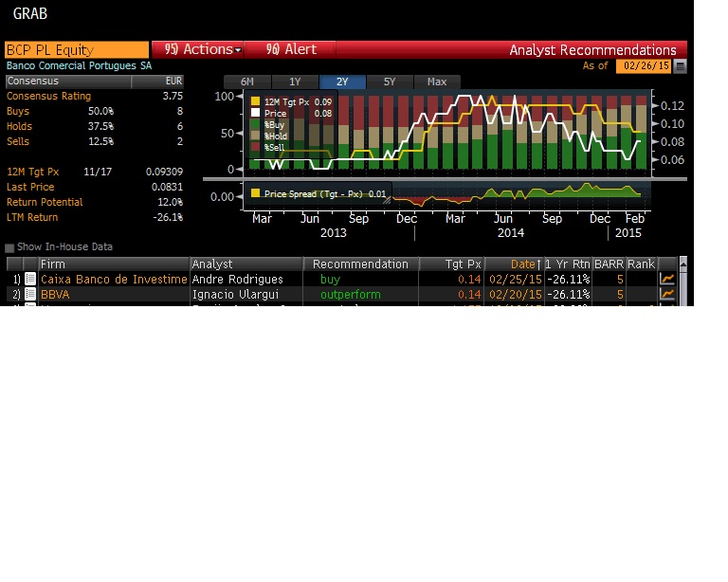728x582 pixels.
Task: Click the Return Potential label
Action: [x=45, y=202]
